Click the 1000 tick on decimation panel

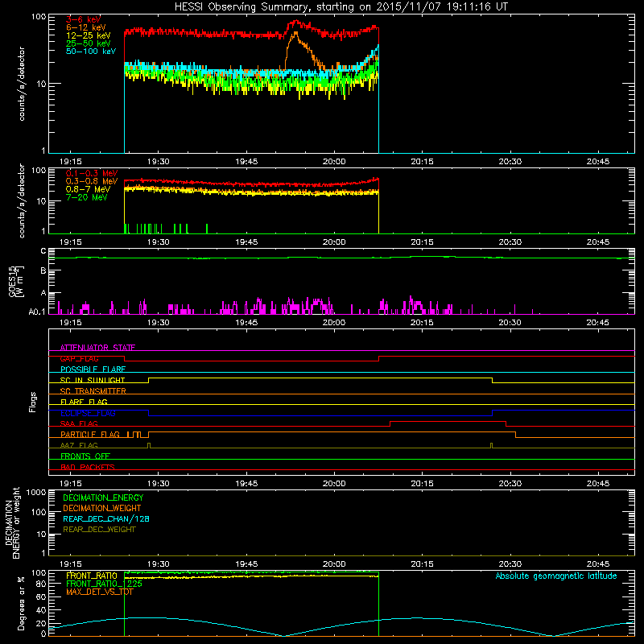pos(36,492)
